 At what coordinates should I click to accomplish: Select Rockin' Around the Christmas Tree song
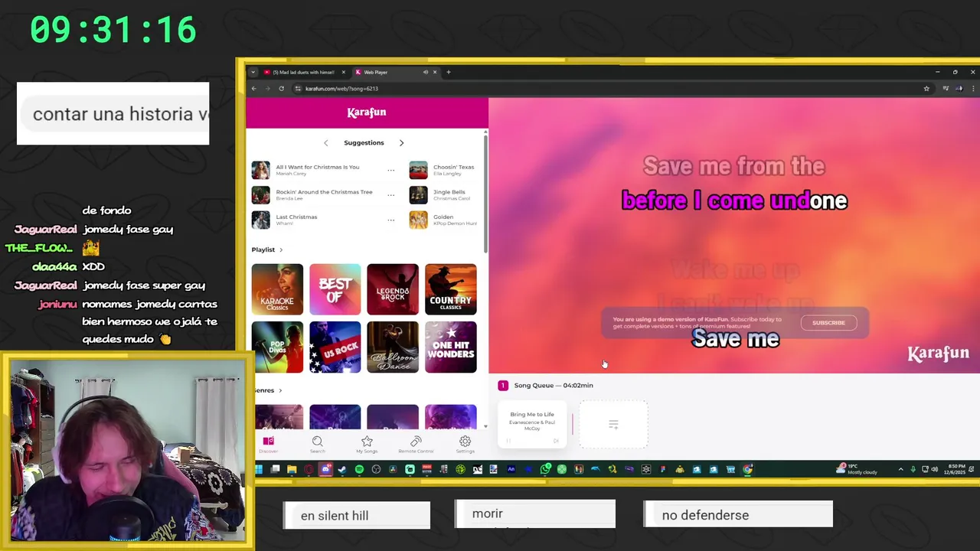(317, 195)
